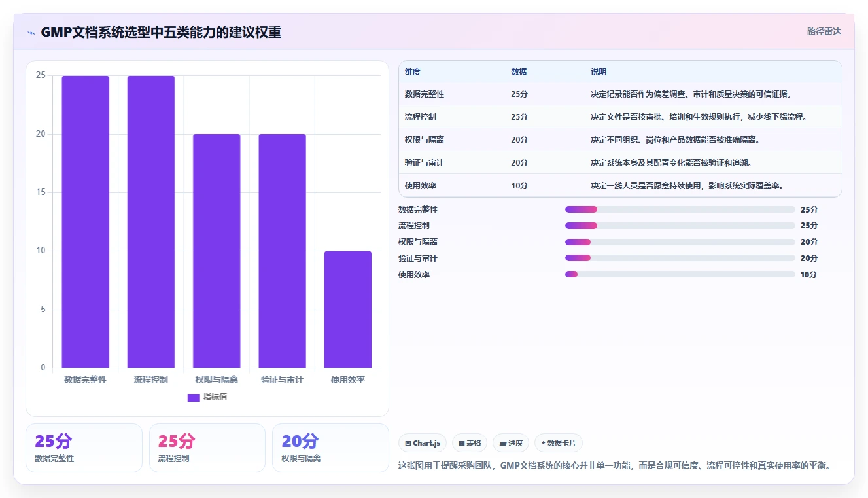Click the footer note starting 这张图用于提醒采购团队
Screen dimensions: 868x498
[x=615, y=466]
